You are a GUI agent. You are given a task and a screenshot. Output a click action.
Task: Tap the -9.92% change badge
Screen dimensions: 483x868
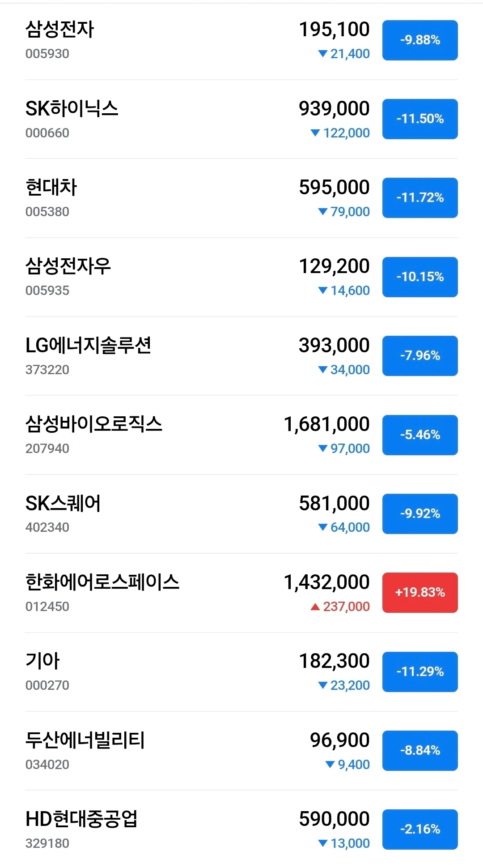tap(420, 514)
